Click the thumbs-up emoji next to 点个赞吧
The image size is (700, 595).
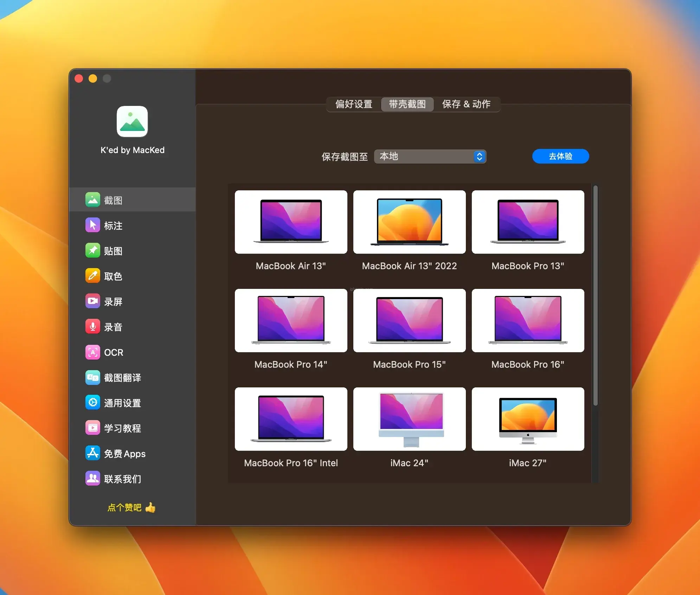[x=150, y=507]
